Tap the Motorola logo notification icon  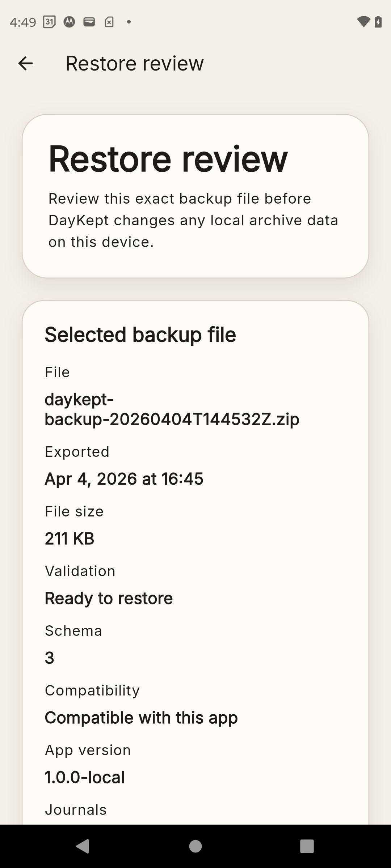pyautogui.click(x=69, y=22)
